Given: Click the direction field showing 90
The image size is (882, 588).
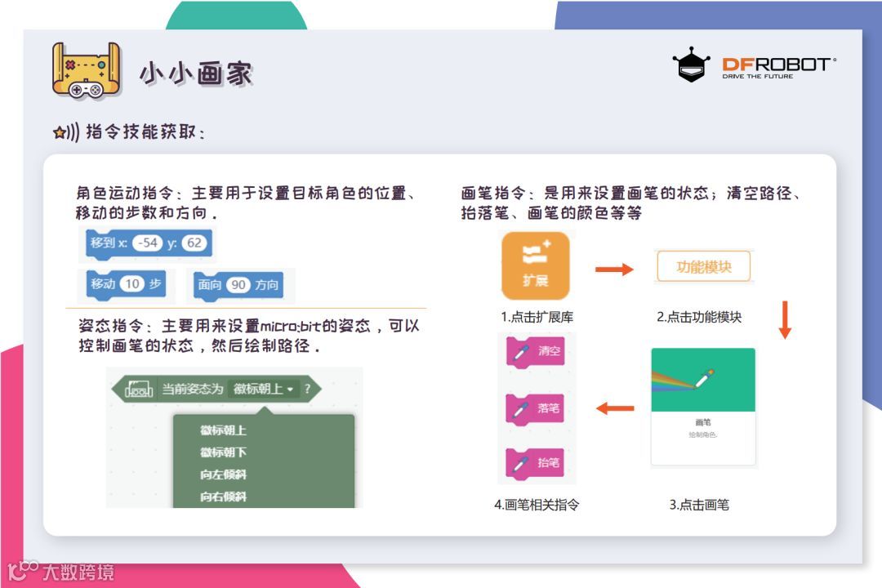Looking at the screenshot, I should 238,285.
